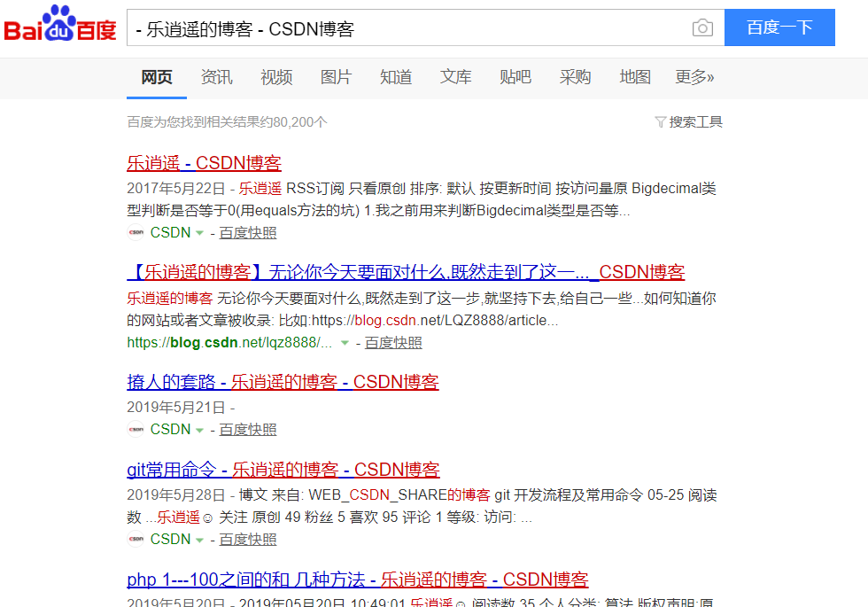This screenshot has width=868, height=607.
Task: Click CSDN favicon under git常用命令 result
Action: 136,539
